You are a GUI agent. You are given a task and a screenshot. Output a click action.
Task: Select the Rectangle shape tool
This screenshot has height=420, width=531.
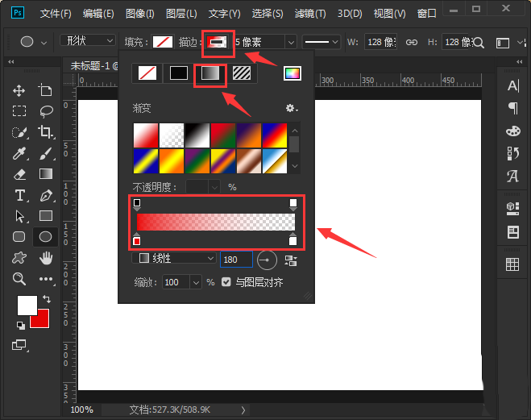click(46, 216)
